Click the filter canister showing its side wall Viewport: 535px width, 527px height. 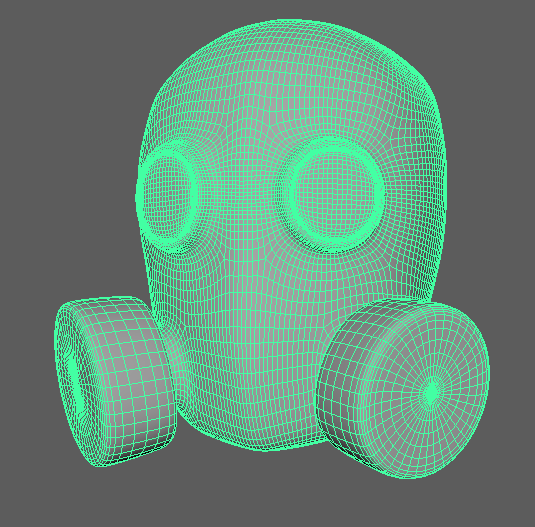(x=115, y=381)
